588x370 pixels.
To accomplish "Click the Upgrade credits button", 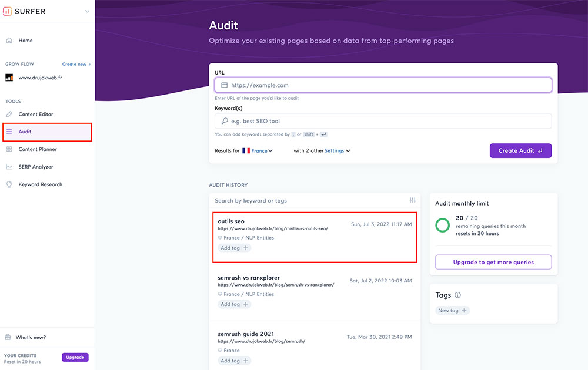I will (75, 357).
